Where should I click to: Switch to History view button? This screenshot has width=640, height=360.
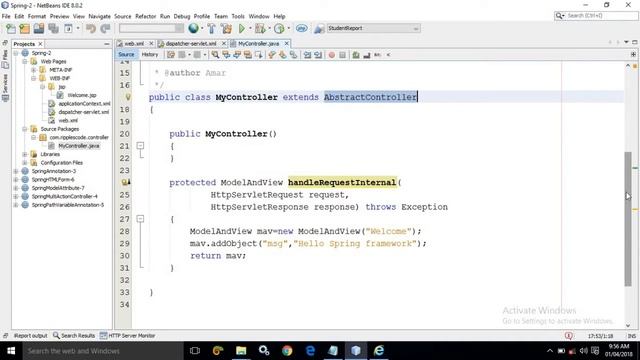(x=149, y=55)
